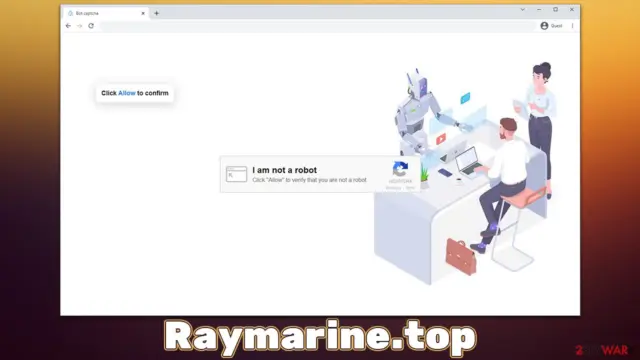
Task: Maximize the browser window
Action: (556, 9)
